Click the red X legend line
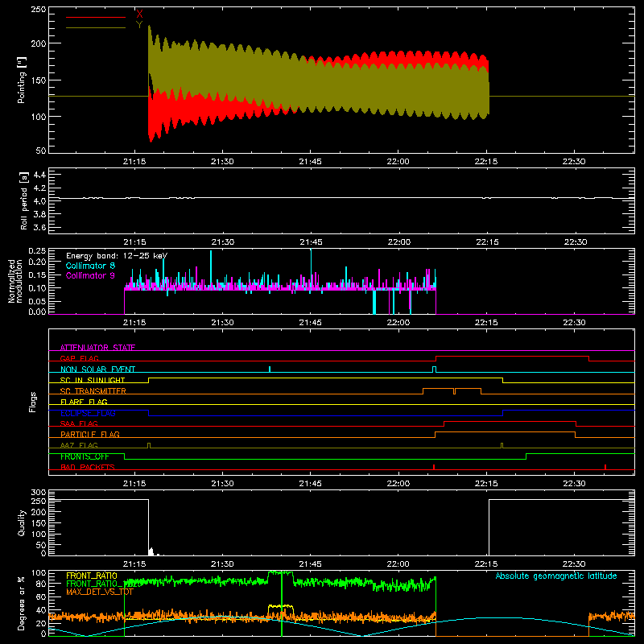The width and height of the screenshot is (644, 644). tap(96, 17)
